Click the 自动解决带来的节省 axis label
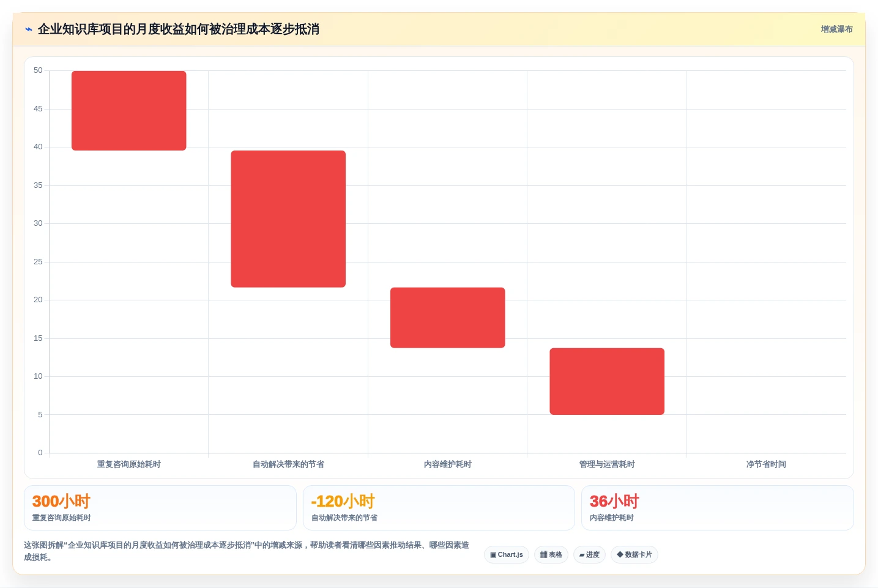Screen dimensions: 878x588 click(288, 464)
